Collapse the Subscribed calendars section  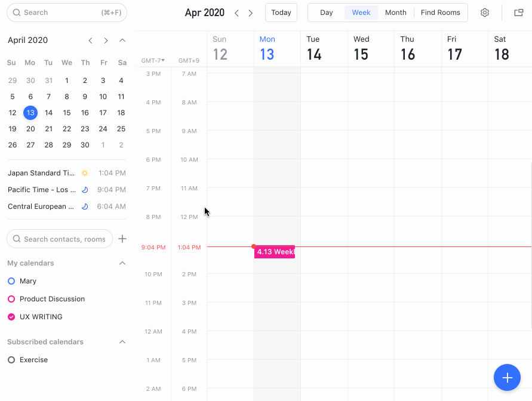122,341
